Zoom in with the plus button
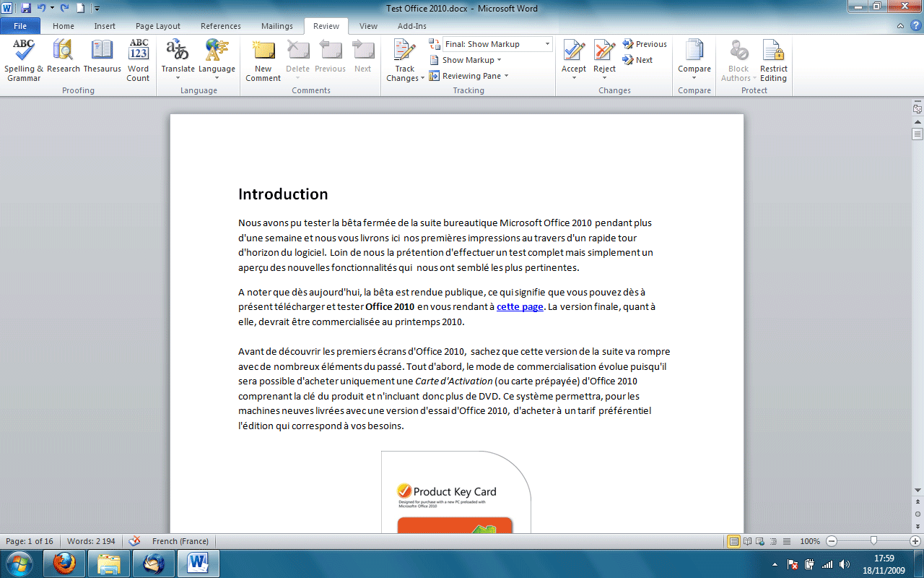This screenshot has height=578, width=924. 915,541
